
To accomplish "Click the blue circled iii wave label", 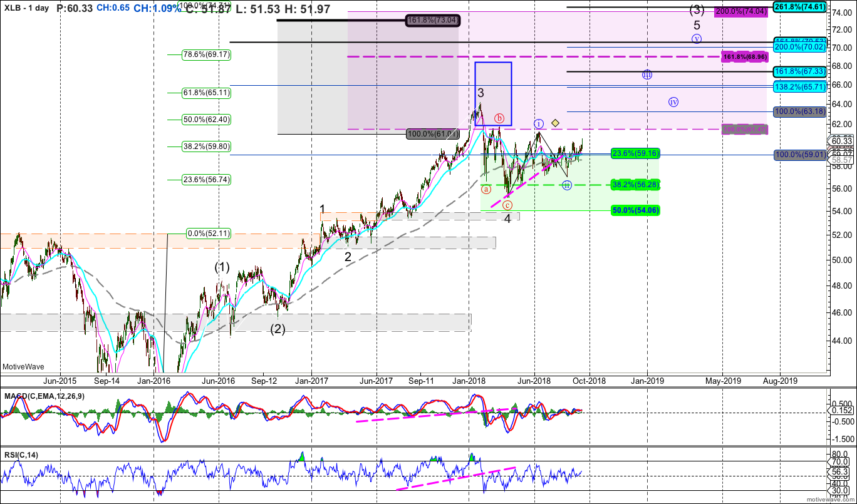I will [x=647, y=75].
